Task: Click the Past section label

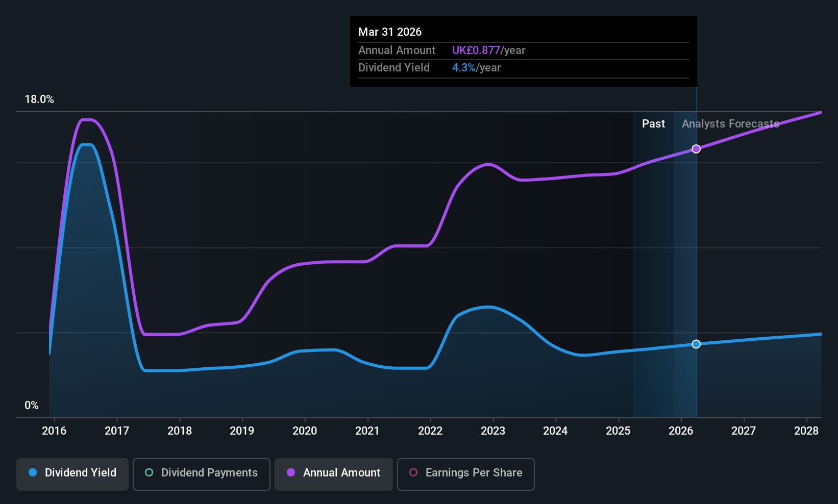Action: click(x=653, y=123)
